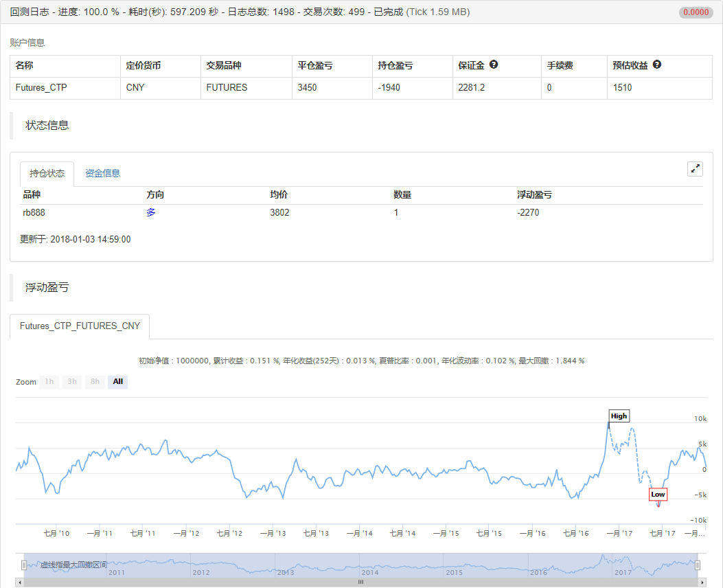Click the red 0.0000 badge
The width and height of the screenshot is (723, 588).
pyautogui.click(x=696, y=12)
